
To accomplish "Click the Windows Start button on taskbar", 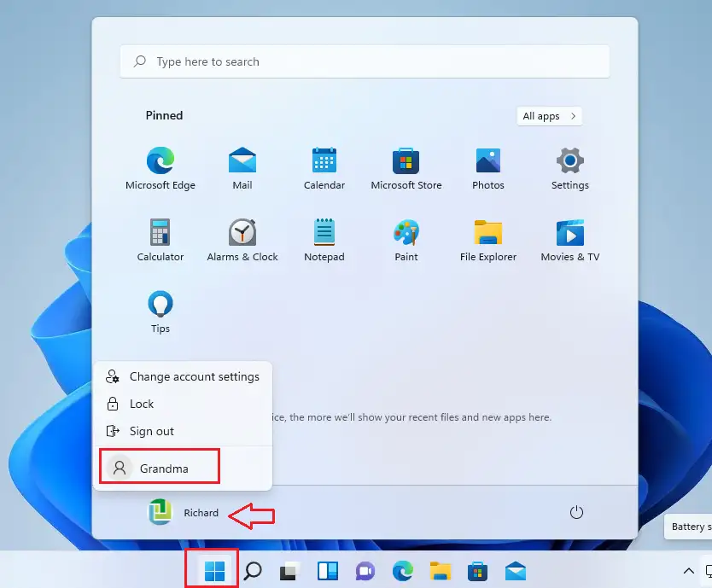I will point(214,571).
